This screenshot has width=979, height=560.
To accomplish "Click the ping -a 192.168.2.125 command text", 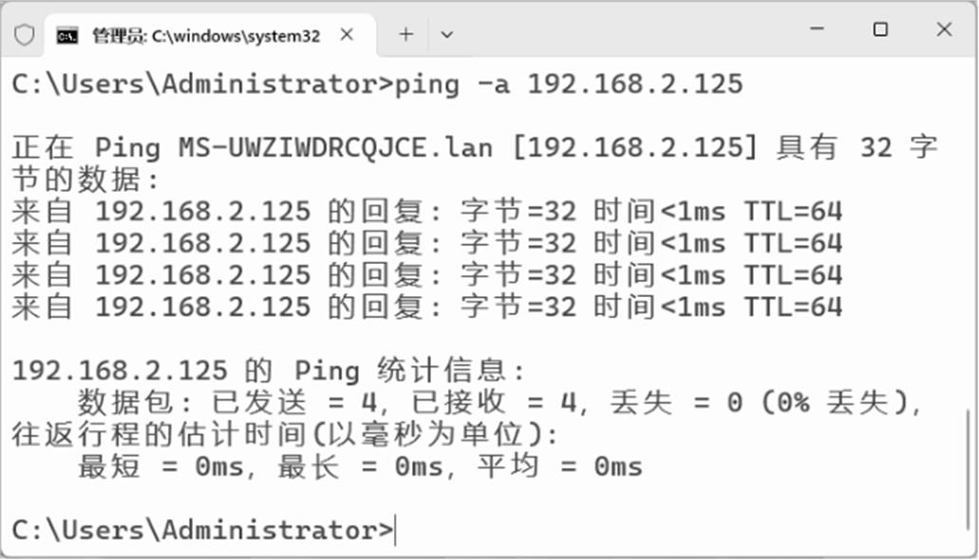I will 568,84.
